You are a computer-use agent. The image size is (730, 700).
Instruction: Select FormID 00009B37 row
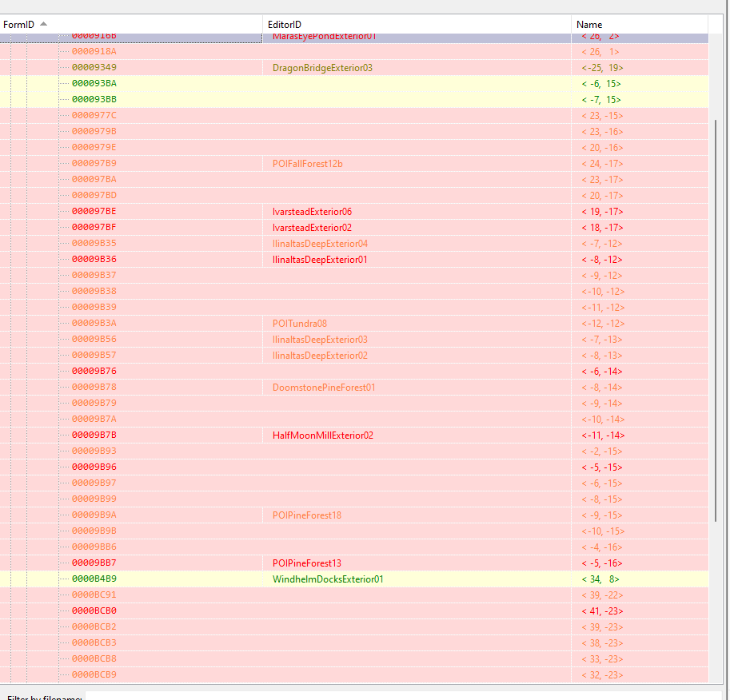pyautogui.click(x=354, y=276)
